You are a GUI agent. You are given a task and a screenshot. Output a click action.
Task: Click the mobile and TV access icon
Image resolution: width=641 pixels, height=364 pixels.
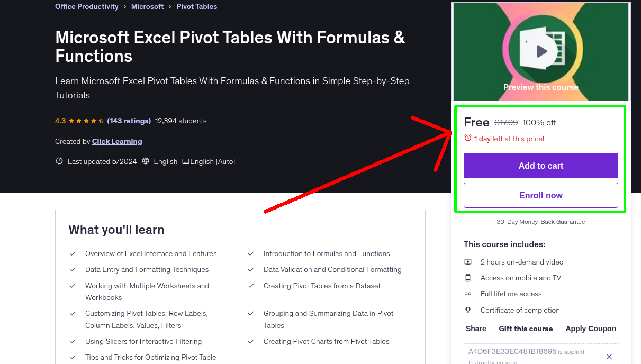tap(467, 278)
